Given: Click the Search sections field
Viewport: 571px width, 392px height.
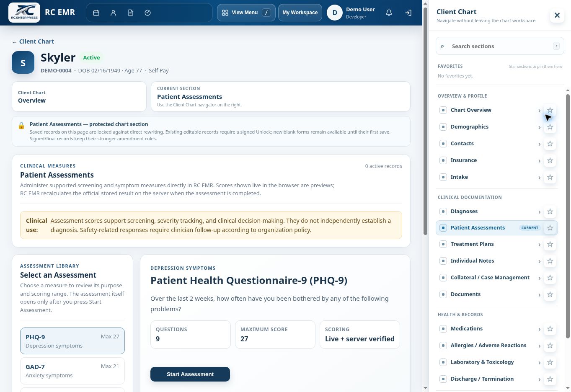Looking at the screenshot, I should pyautogui.click(x=500, y=46).
